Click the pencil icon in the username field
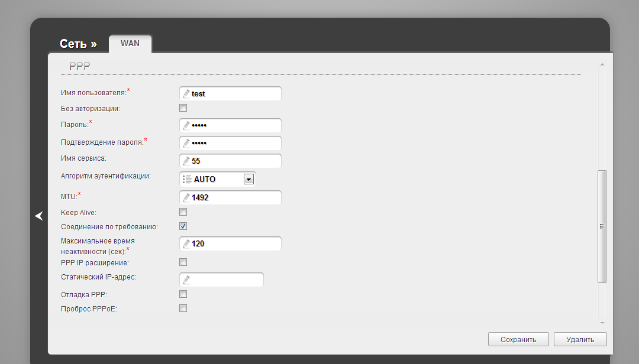 186,93
